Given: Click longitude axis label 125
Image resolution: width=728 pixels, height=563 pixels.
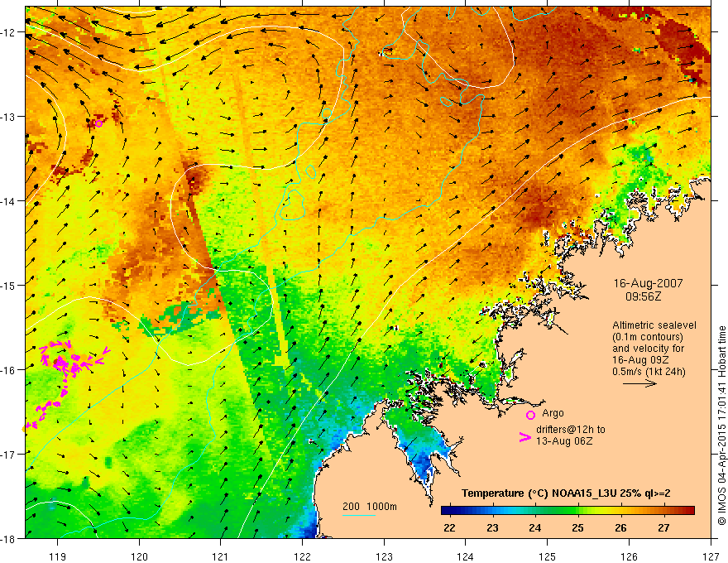Looking at the screenshot, I should coord(548,556).
